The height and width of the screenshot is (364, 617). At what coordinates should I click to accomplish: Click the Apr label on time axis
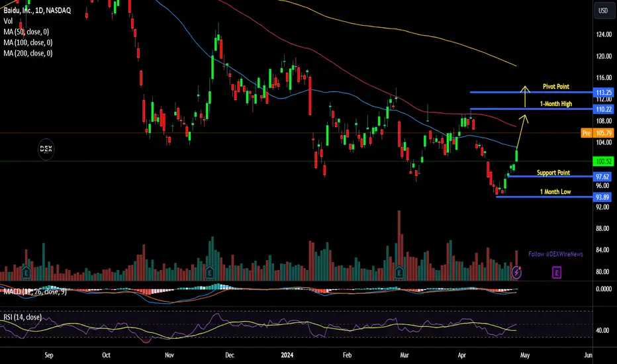tap(461, 355)
